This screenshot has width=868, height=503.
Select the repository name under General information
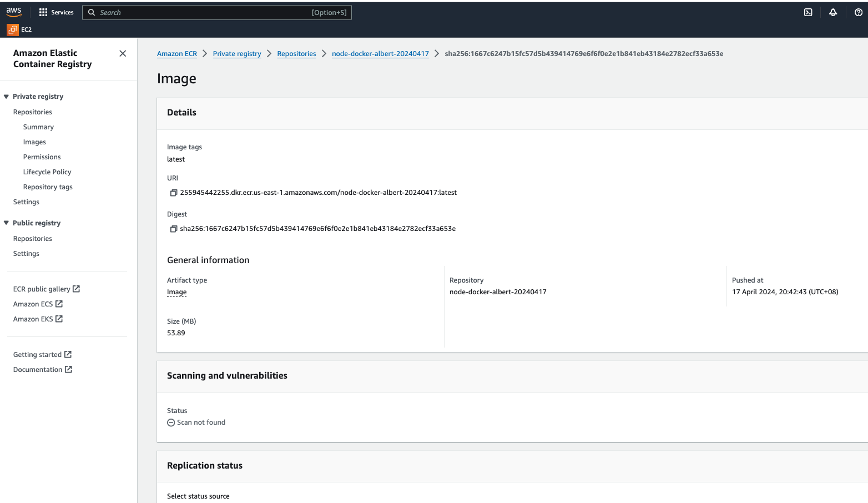point(498,292)
